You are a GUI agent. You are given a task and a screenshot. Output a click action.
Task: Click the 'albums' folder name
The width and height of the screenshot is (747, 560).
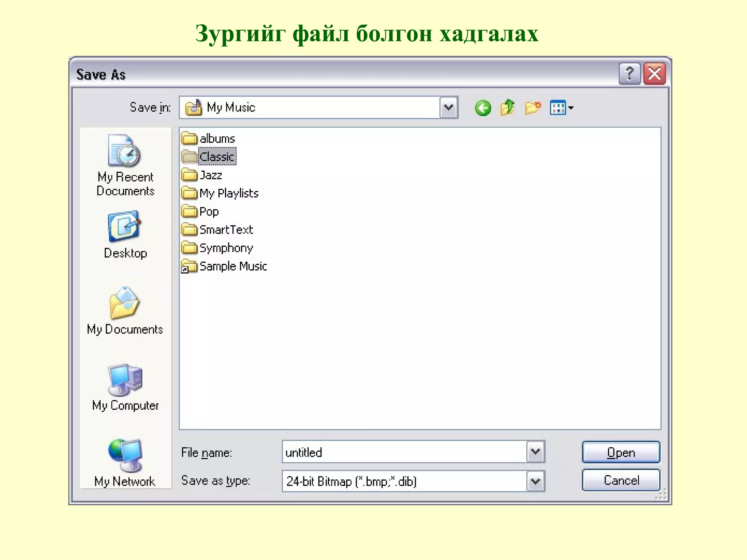click(217, 139)
